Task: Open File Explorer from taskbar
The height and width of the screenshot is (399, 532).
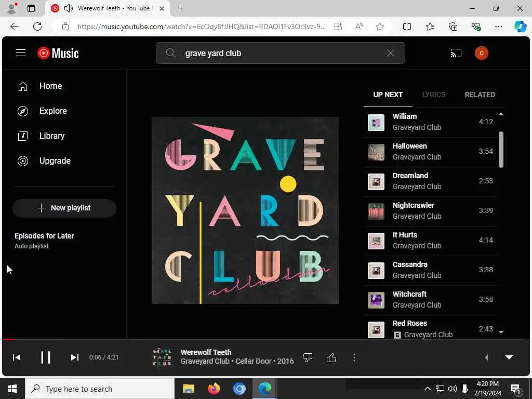Action: (x=188, y=389)
